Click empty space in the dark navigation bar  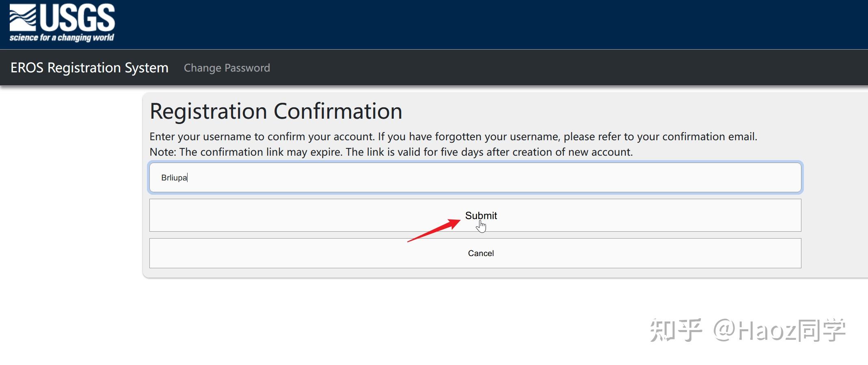click(x=568, y=67)
